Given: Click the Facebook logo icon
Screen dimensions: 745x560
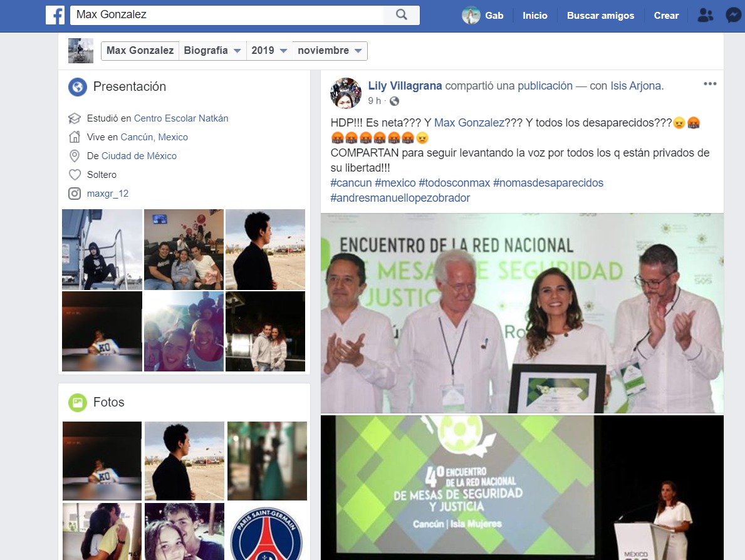Looking at the screenshot, I should [x=55, y=15].
